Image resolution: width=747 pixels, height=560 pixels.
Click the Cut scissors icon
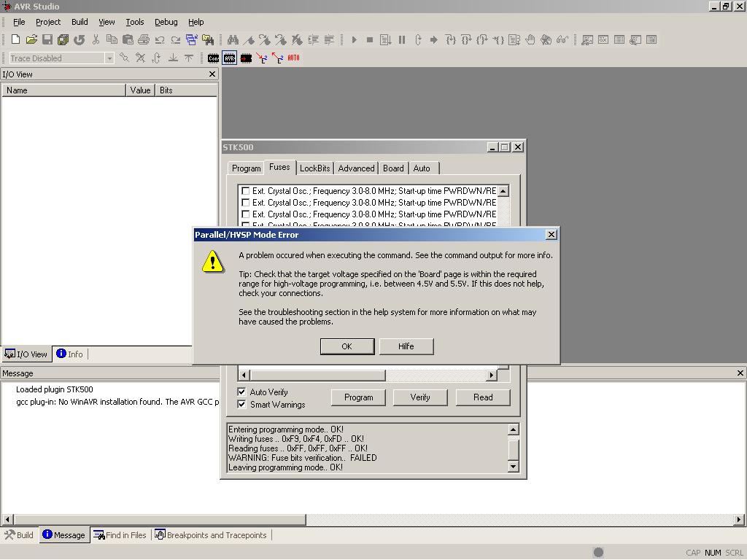tap(96, 39)
